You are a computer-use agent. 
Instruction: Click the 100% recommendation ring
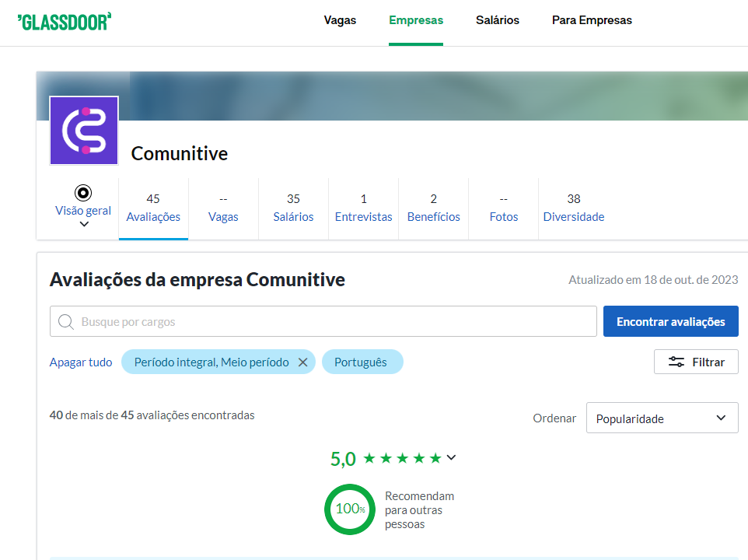pyautogui.click(x=350, y=509)
